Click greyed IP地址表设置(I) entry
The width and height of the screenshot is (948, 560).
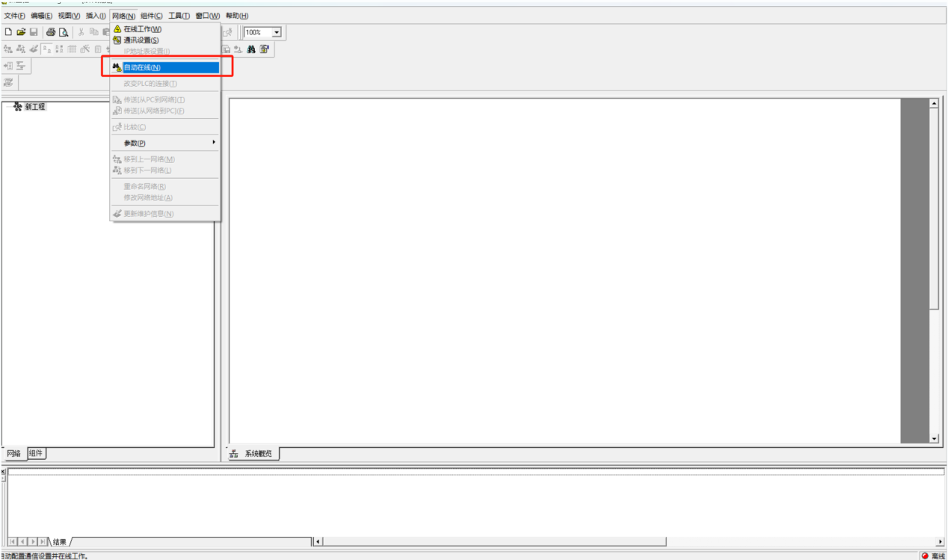coord(165,52)
